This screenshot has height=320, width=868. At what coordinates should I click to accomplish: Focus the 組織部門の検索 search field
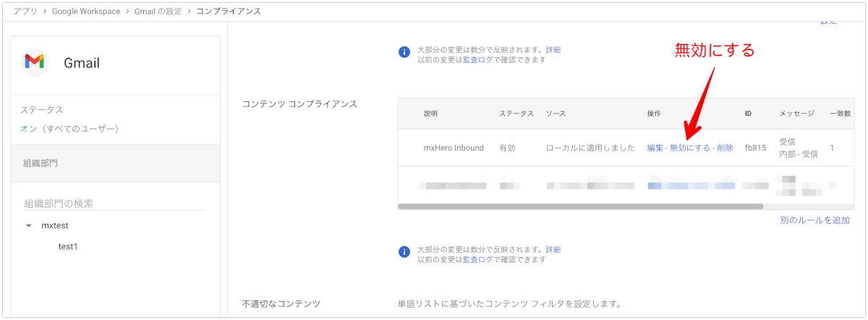tap(115, 203)
